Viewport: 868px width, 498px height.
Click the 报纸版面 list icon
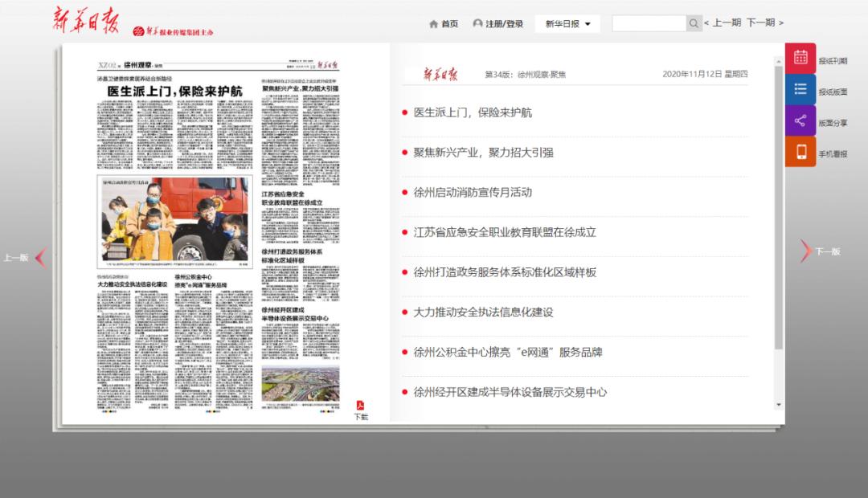pos(800,89)
